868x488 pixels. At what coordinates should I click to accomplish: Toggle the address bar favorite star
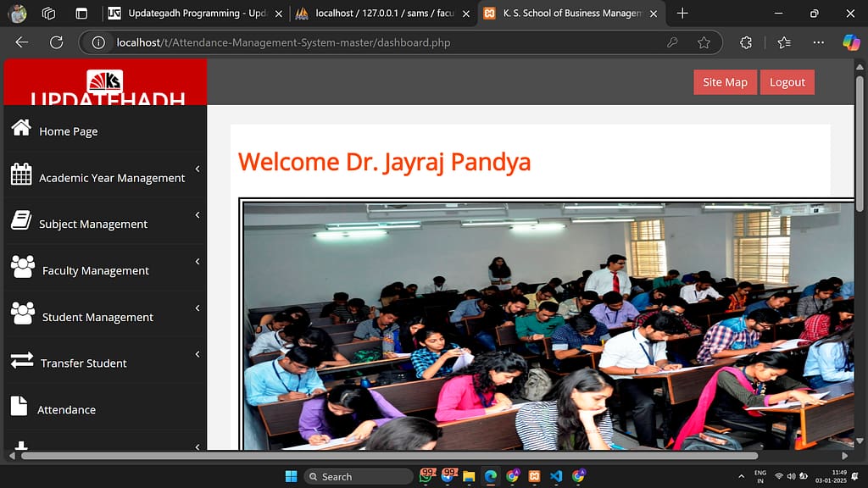tap(704, 42)
